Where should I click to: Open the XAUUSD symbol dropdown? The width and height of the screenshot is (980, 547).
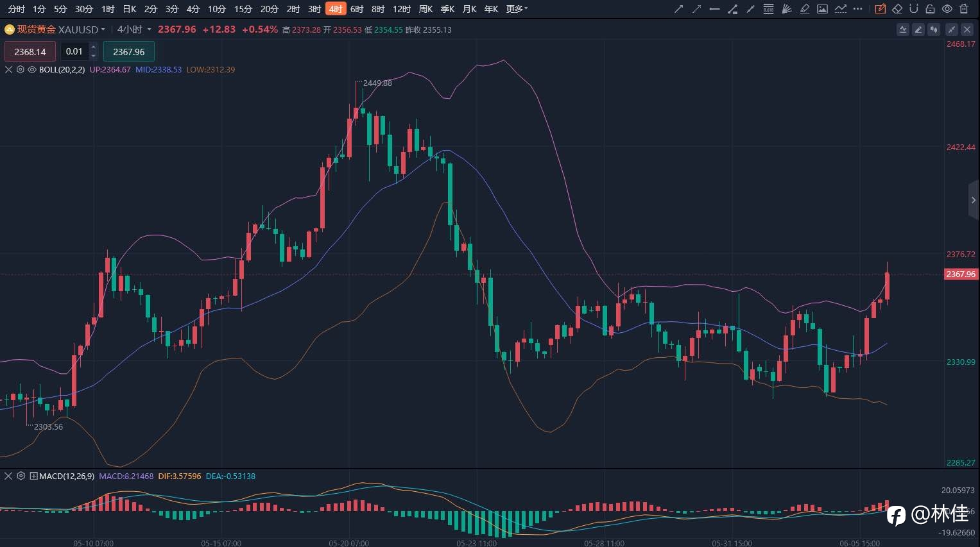pyautogui.click(x=103, y=29)
